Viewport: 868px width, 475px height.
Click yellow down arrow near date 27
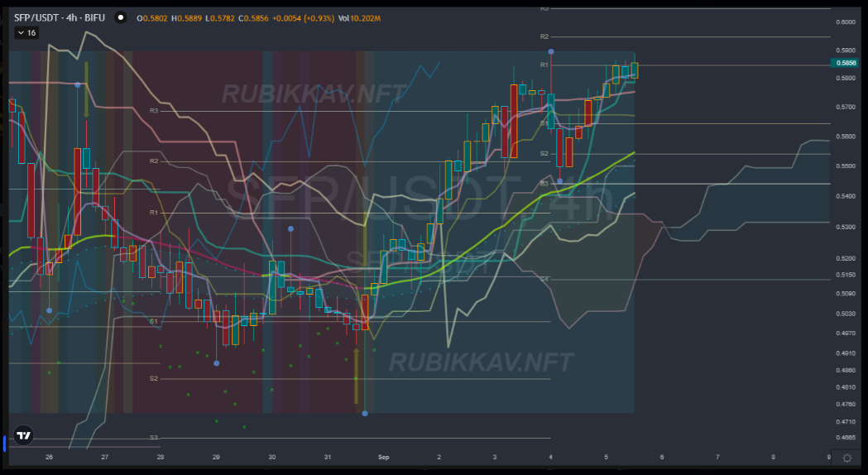(x=86, y=89)
